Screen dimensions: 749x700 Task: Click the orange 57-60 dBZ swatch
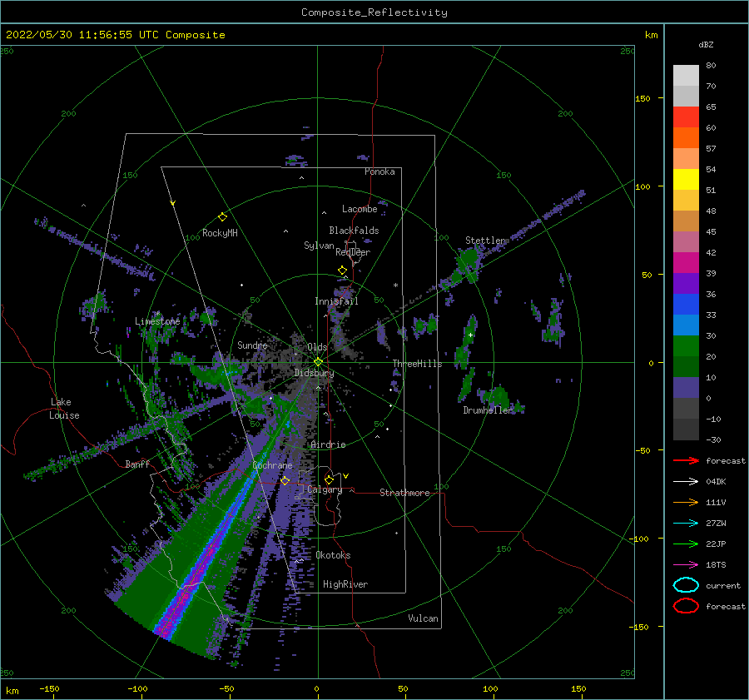[x=686, y=138]
